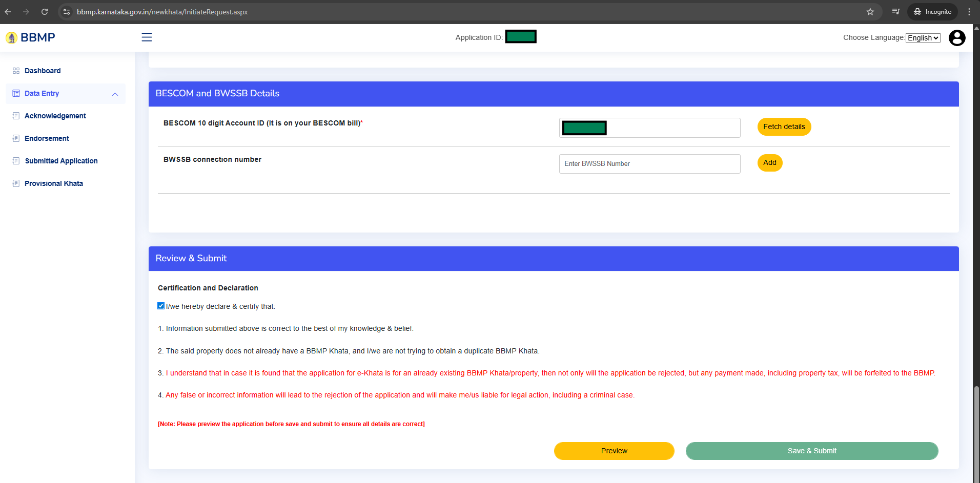
Task: Click the BESCOM Account ID input field
Action: (649, 128)
